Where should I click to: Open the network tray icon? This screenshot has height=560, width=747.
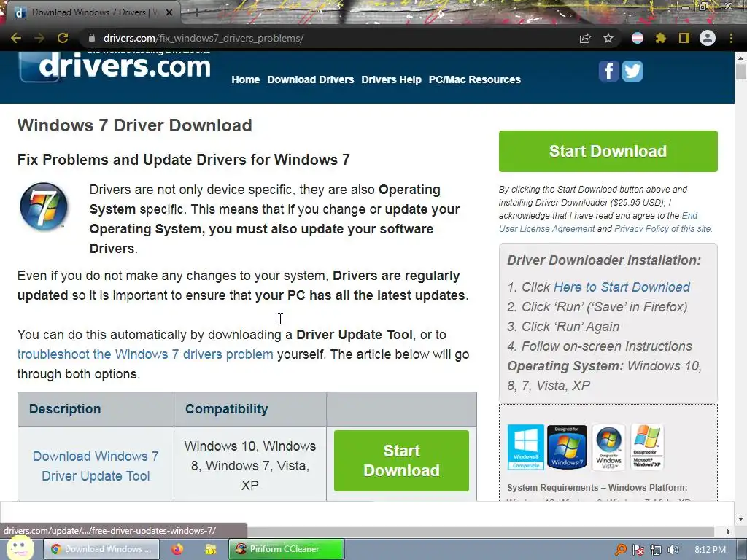click(656, 550)
